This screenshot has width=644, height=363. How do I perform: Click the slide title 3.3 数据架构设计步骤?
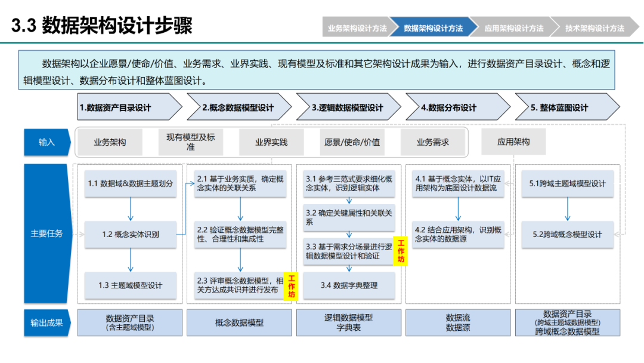(102, 26)
